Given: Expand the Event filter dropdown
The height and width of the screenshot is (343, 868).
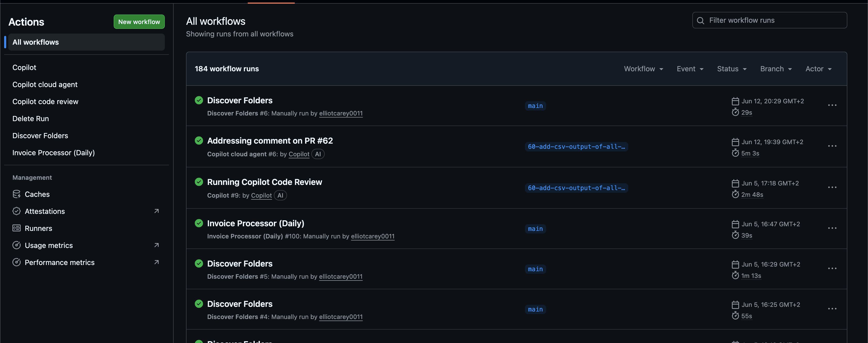Looking at the screenshot, I should (690, 69).
